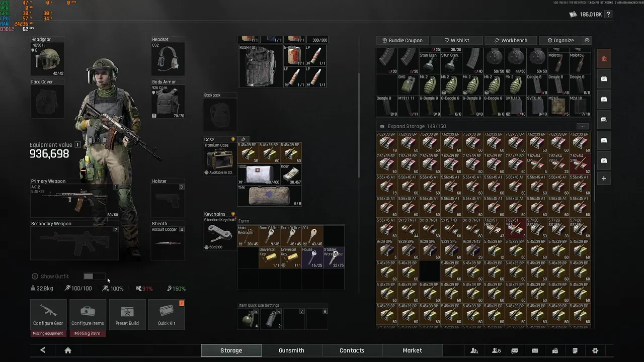644x362 pixels.
Task: Open the mail envelope icon
Action: point(535,350)
